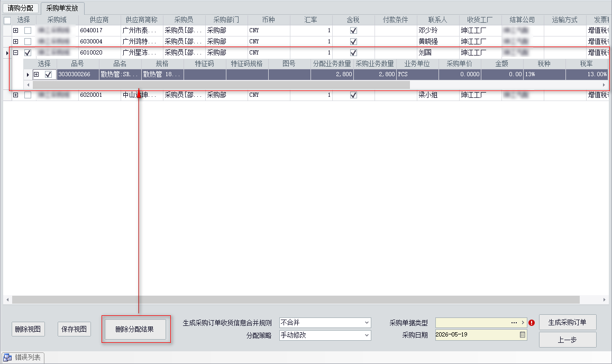Expand the row of supplier 6030004
Screen dimensions: 612x364
16,41
